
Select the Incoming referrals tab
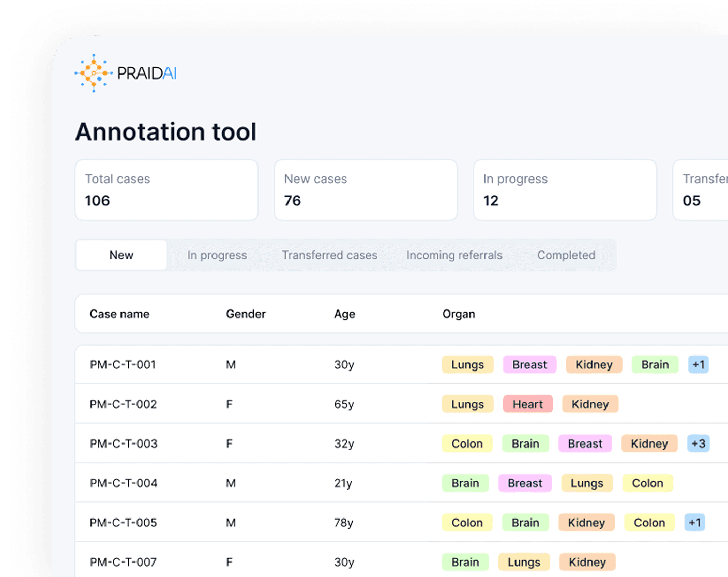point(454,255)
